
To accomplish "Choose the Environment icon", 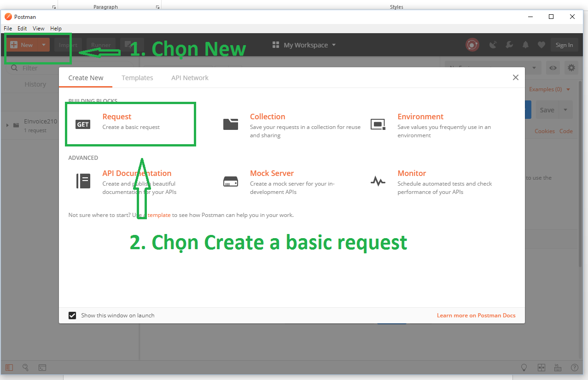I will 378,124.
